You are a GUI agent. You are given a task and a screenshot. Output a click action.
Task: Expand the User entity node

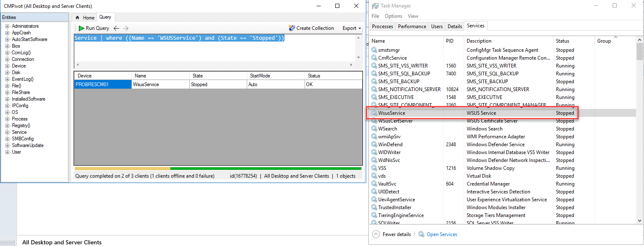7,152
